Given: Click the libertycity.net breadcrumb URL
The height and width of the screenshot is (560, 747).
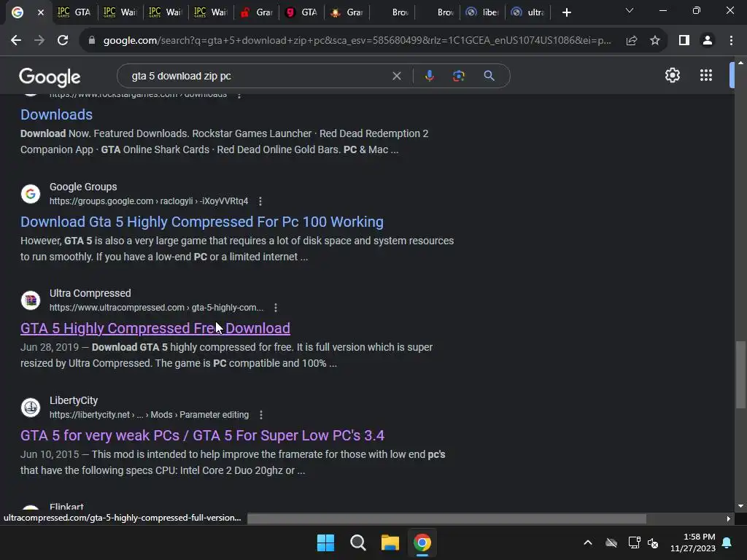Looking at the screenshot, I should 149,415.
